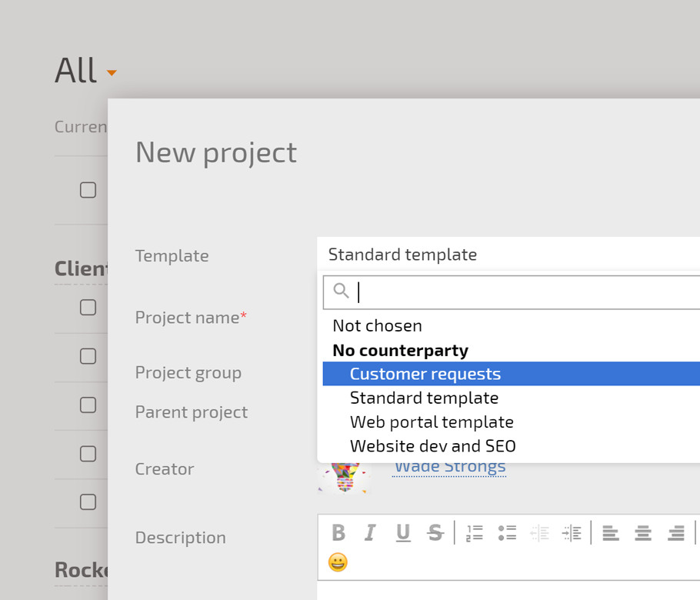Select the Web portal template option
Viewport: 700px width, 600px height.
432,422
